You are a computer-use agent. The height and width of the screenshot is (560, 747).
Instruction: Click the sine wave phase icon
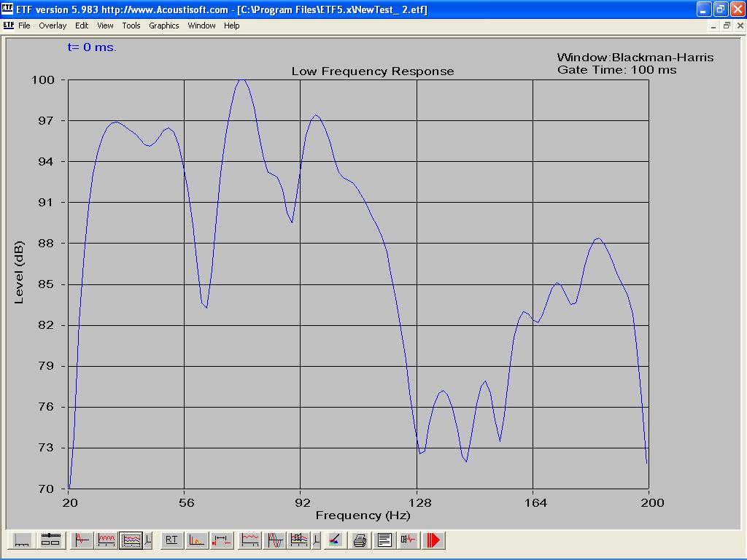pyautogui.click(x=275, y=540)
